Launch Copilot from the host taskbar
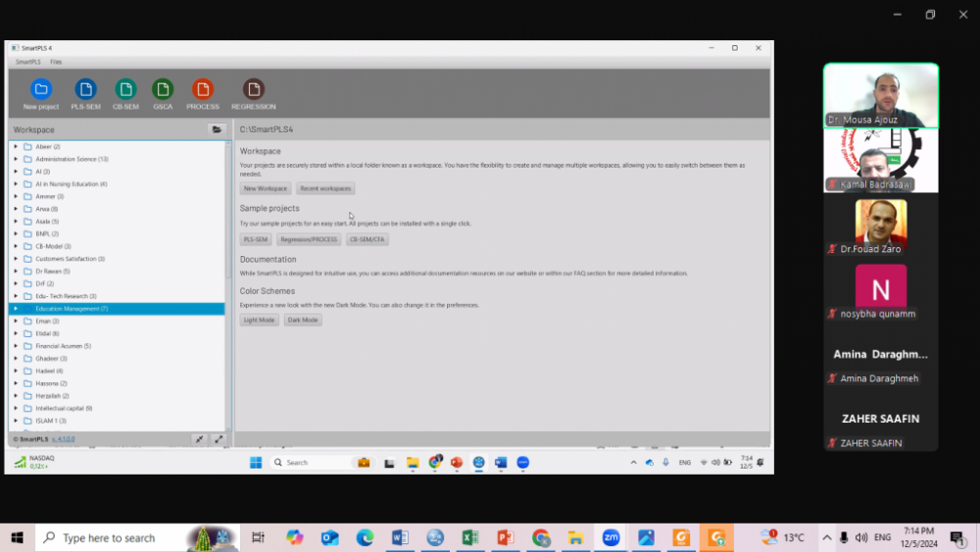Image resolution: width=980 pixels, height=552 pixels. 294,537
